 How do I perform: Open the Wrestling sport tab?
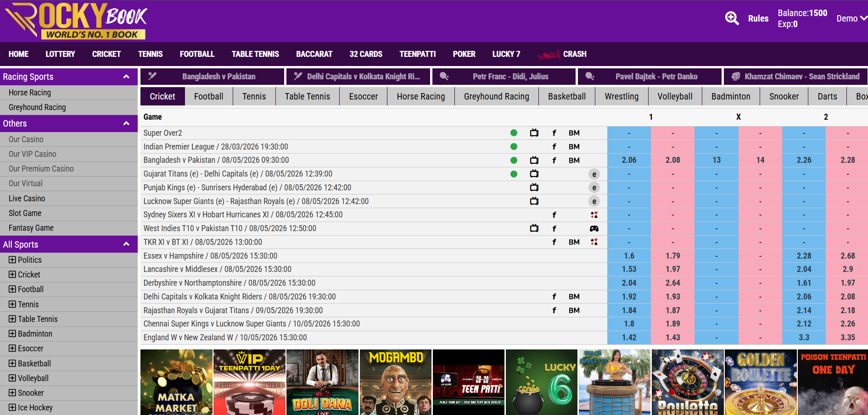tap(622, 96)
